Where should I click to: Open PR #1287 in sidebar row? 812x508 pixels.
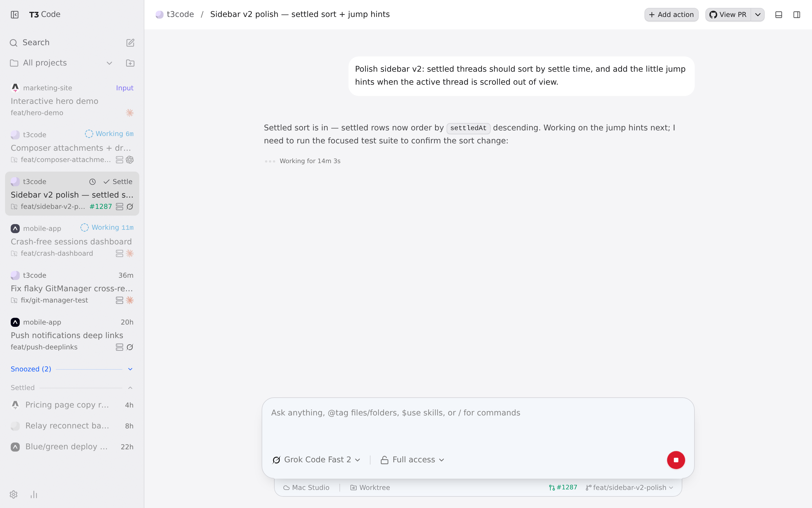click(x=101, y=207)
